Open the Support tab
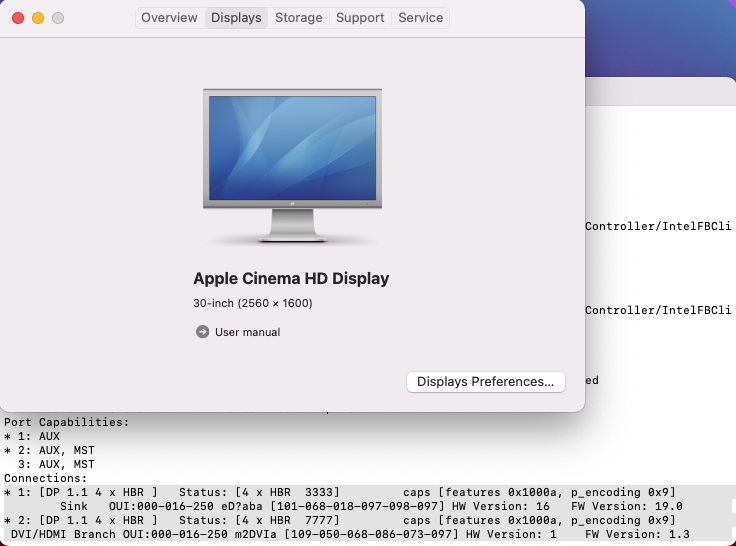Image resolution: width=736 pixels, height=546 pixels. coord(360,18)
